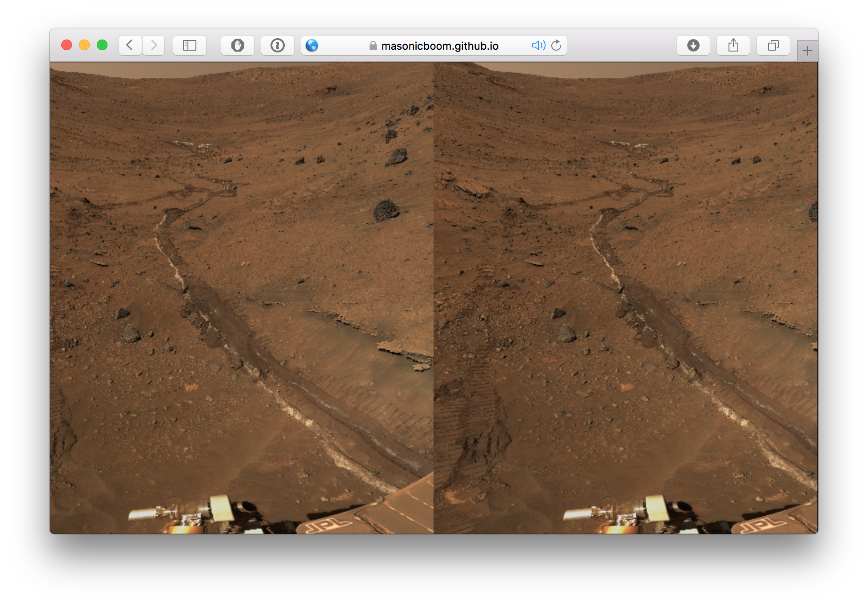Show the Downloads popover
Screen dimensions: 868x605
[693, 45]
